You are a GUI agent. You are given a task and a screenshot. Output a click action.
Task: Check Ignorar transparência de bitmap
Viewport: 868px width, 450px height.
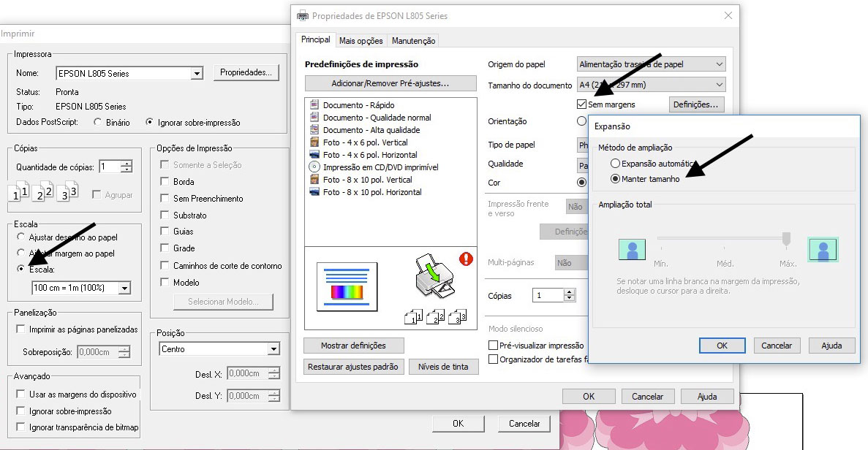20,427
